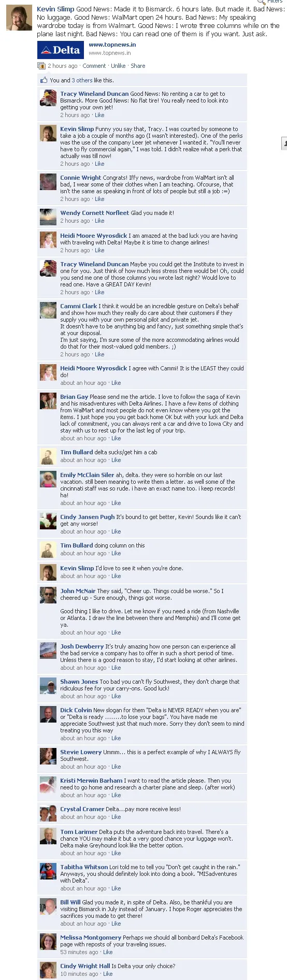
Task: Click Connie Wright's avatar
Action: point(48,182)
